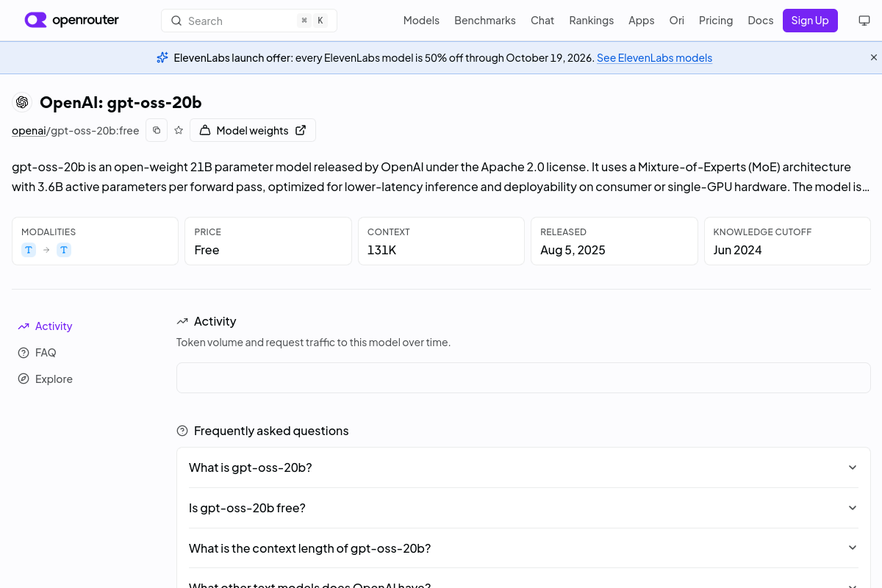The image size is (882, 588).
Task: Open the Apps navigation item
Action: 641,21
